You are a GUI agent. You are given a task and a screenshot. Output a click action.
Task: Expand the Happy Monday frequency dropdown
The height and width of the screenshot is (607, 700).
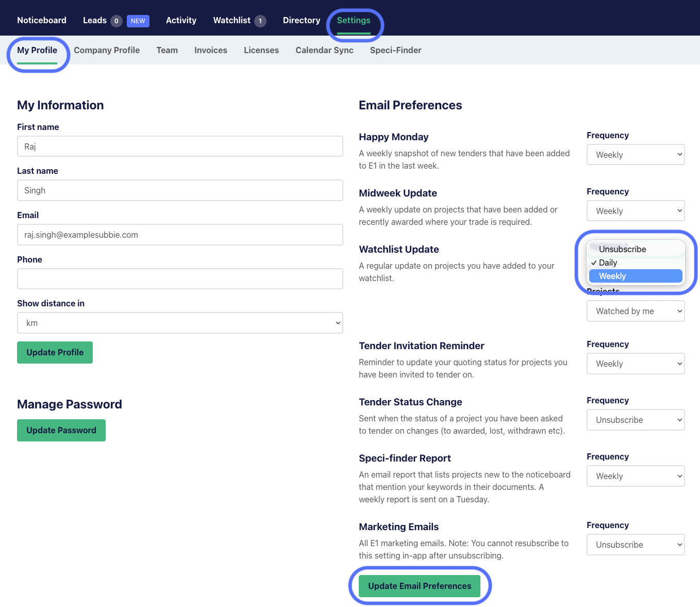pyautogui.click(x=635, y=155)
